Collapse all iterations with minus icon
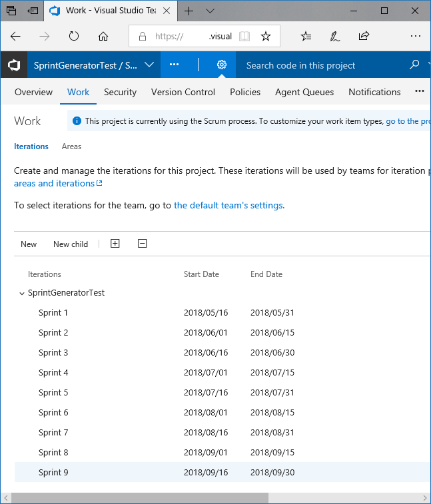 click(142, 243)
